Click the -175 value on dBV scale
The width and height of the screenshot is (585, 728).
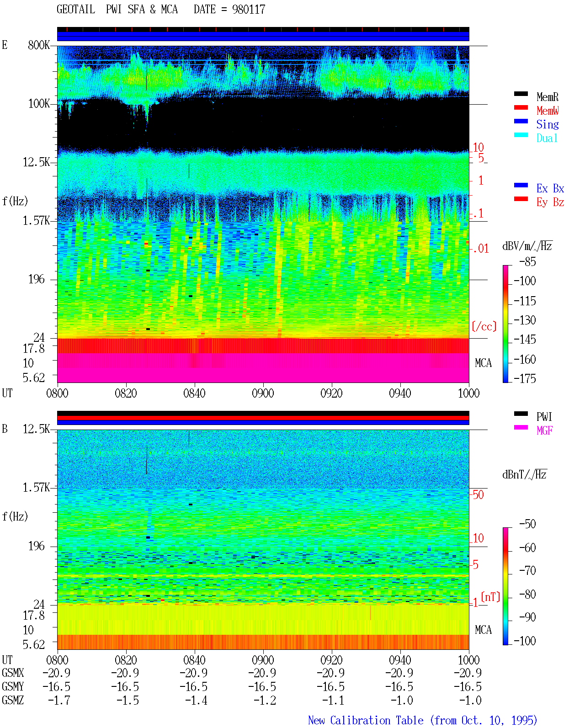coord(525,379)
